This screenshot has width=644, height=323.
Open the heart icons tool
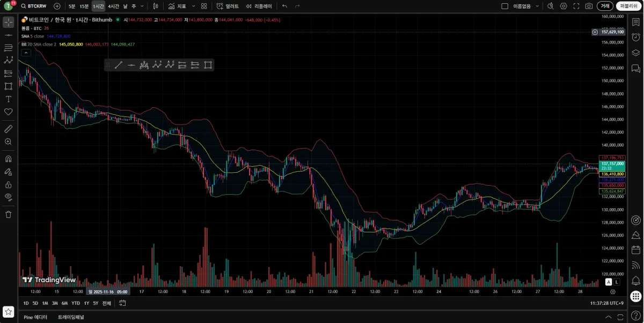point(8,112)
